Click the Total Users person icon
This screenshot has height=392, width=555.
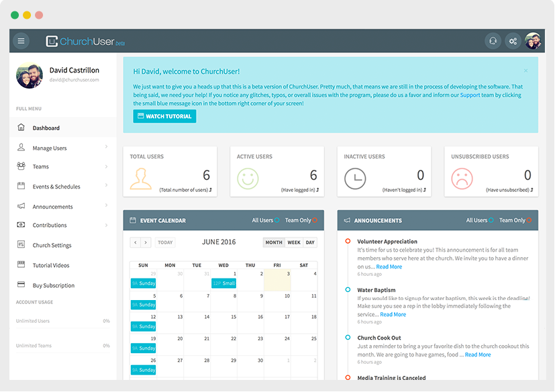(140, 179)
